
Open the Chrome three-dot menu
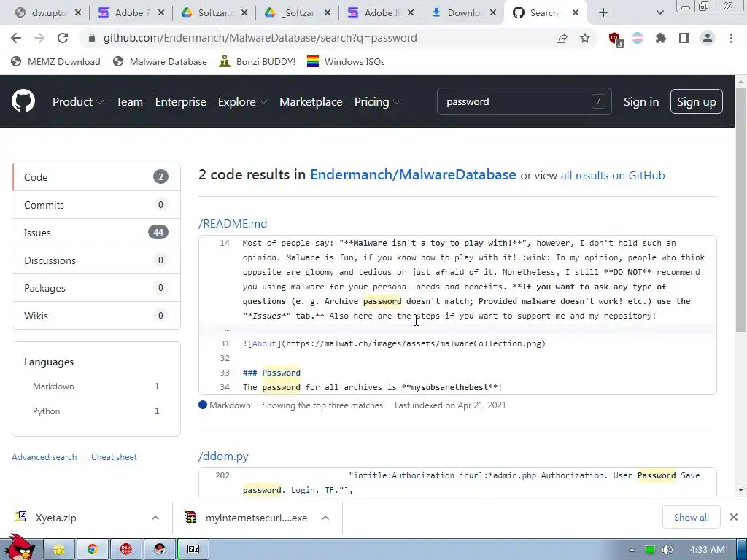(x=731, y=38)
